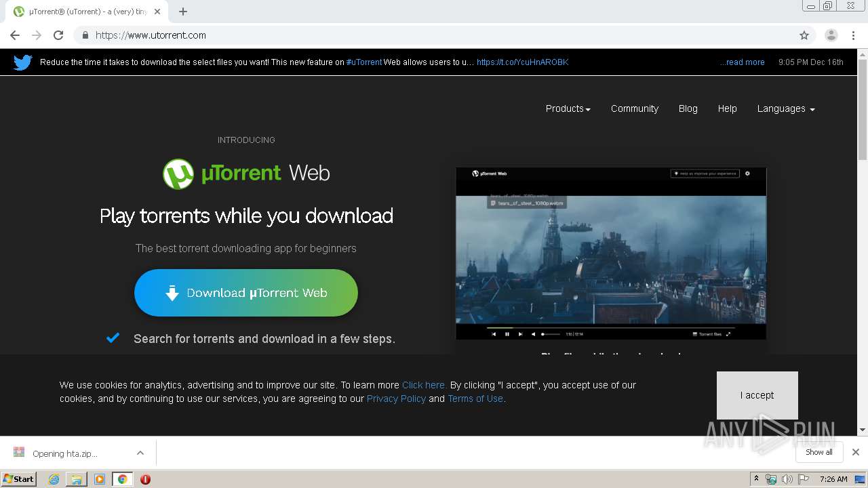Click Show all downloads button

[x=819, y=452]
